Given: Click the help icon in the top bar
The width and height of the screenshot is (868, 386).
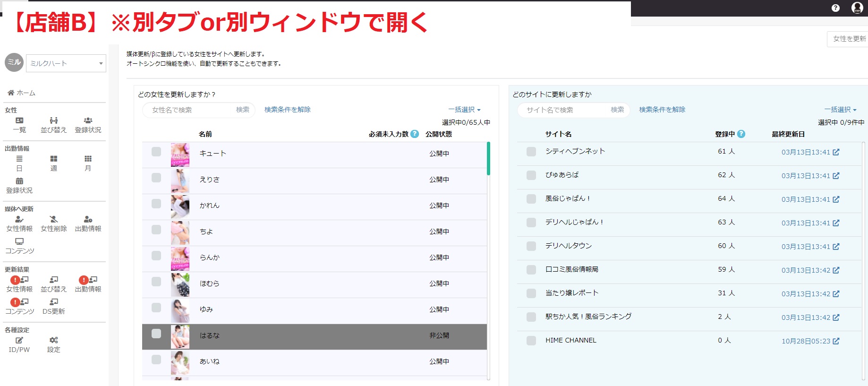Looking at the screenshot, I should (835, 8).
